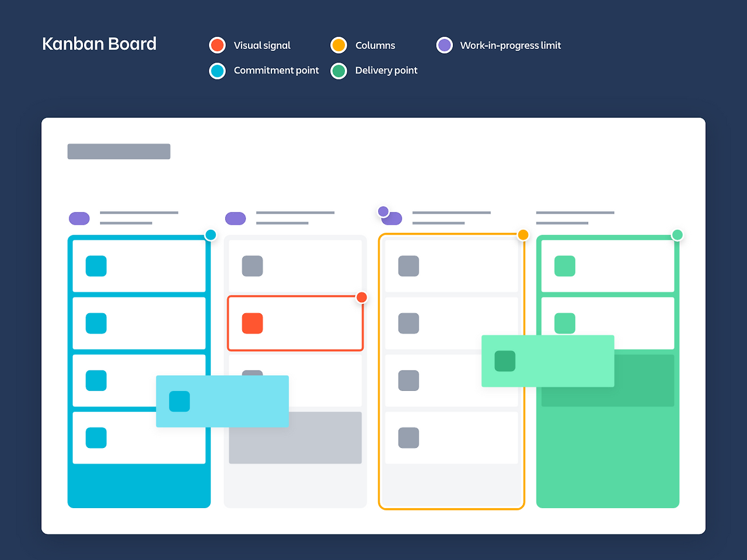Select the gray title bar above the board
The width and height of the screenshot is (747, 560).
(118, 151)
